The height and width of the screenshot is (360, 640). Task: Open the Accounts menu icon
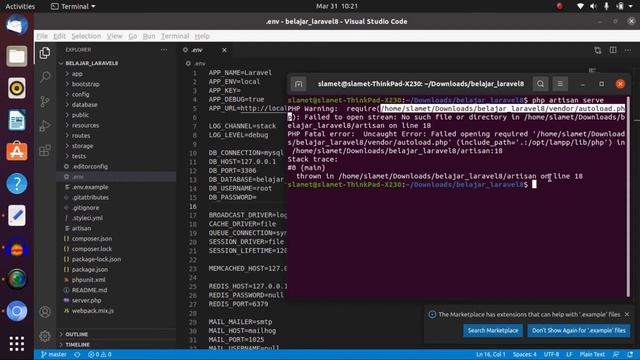(x=45, y=312)
